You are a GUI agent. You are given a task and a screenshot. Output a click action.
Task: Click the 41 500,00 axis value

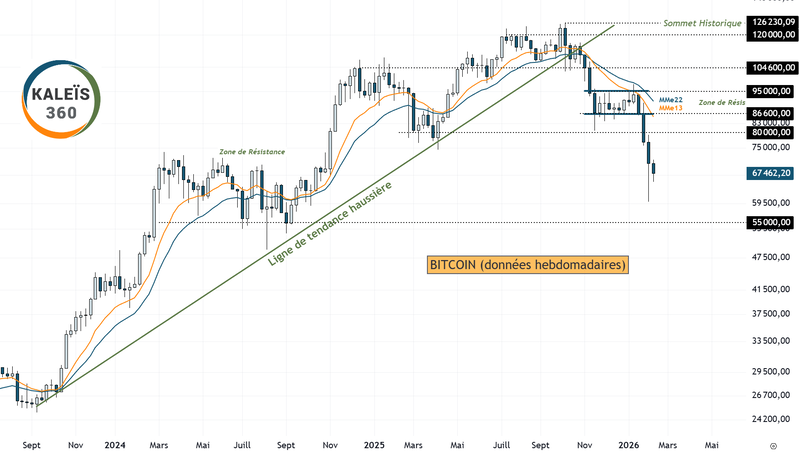point(771,289)
